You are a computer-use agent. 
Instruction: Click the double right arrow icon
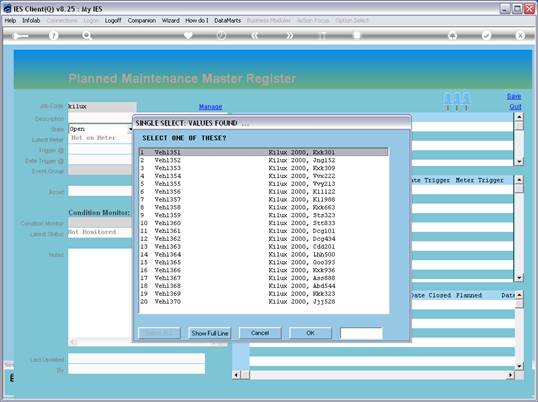(289, 35)
